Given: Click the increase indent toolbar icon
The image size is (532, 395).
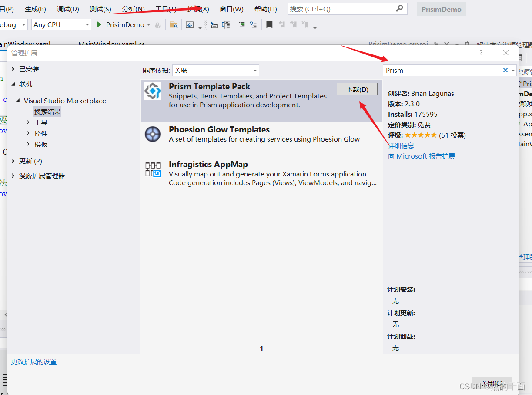Looking at the screenshot, I should pyautogui.click(x=253, y=25).
